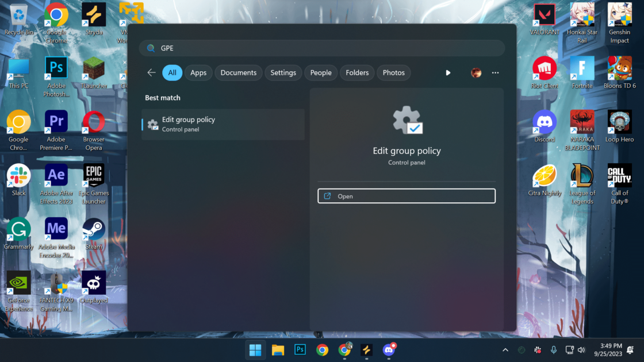Image resolution: width=644 pixels, height=362 pixels.
Task: Go back with the search arrow
Action: pos(151,72)
